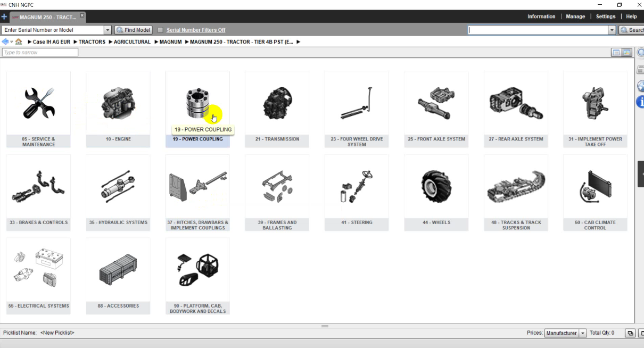
Task: Open the Settings menu
Action: [606, 16]
